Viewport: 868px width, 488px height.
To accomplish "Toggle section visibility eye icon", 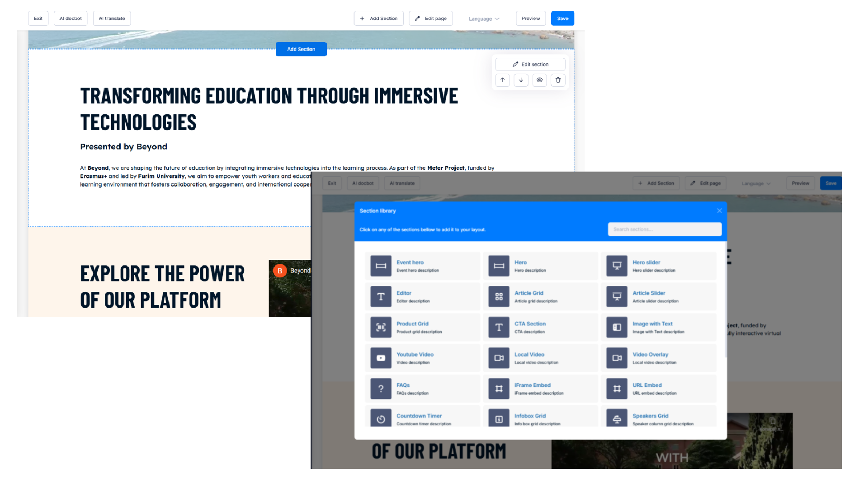I will click(x=539, y=80).
